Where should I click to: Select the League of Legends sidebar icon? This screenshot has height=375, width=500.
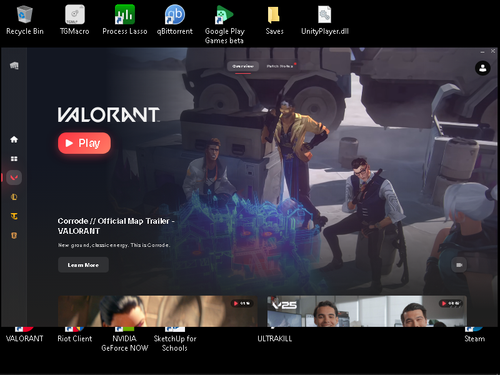click(x=14, y=197)
